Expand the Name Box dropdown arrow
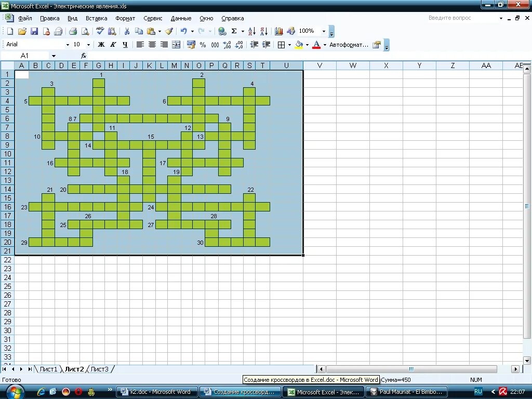The image size is (532, 399). click(54, 56)
